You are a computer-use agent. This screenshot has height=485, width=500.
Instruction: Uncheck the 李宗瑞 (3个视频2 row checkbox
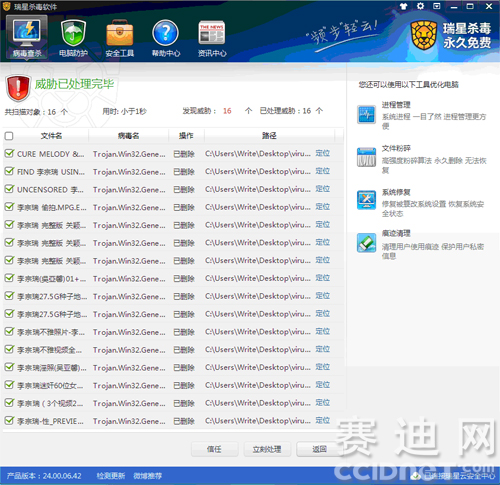coord(9,403)
